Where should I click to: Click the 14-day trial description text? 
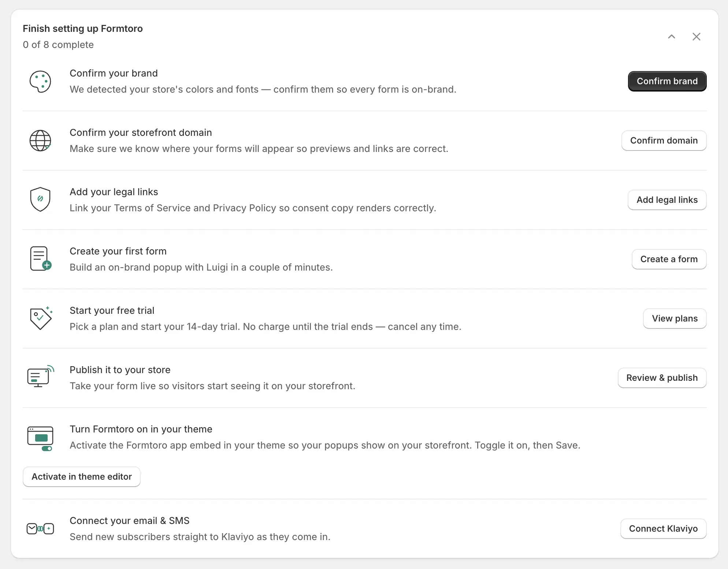tap(265, 327)
